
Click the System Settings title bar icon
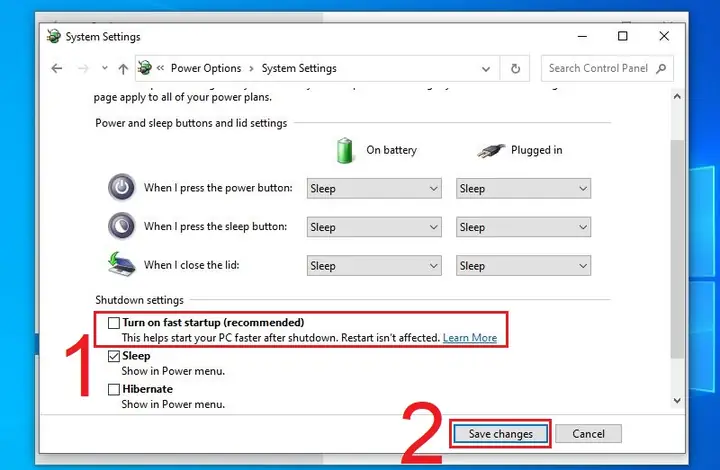54,36
